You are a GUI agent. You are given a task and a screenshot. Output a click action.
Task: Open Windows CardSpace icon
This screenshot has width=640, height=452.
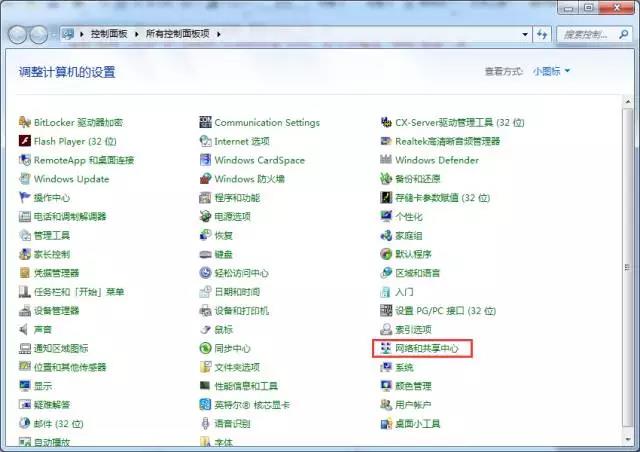pos(205,160)
